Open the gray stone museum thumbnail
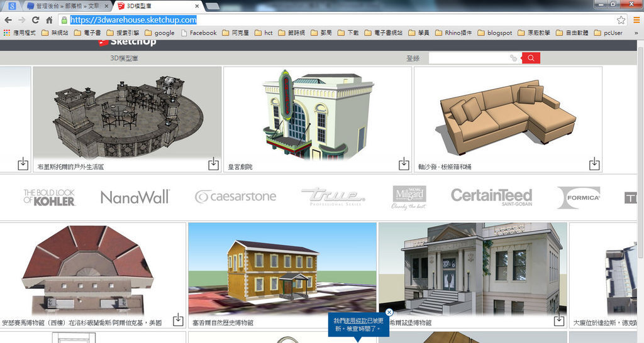Viewport: 644px width, 343px height. [x=473, y=269]
